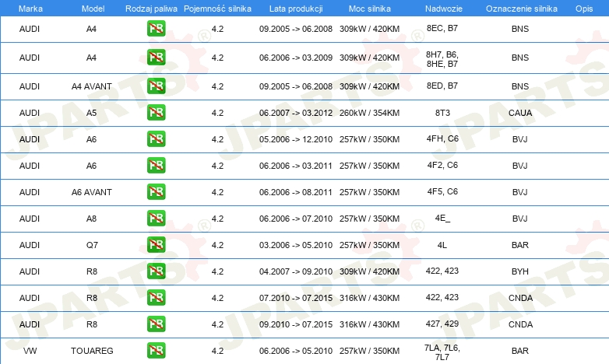Click the Lata produkcji column header

[x=296, y=9]
